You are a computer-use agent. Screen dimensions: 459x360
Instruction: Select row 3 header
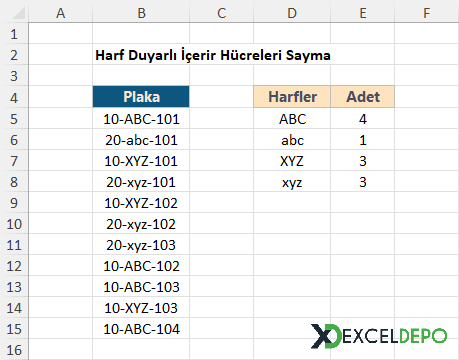click(x=14, y=76)
